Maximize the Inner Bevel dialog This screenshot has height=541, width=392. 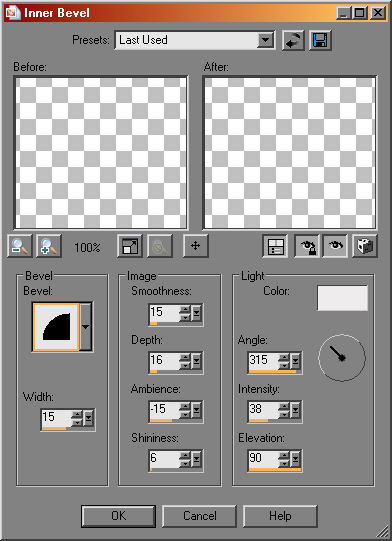pos(360,13)
